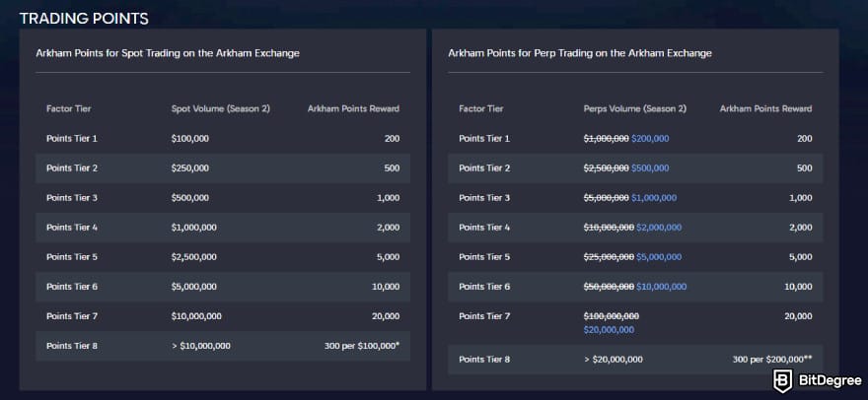Select Points Tier 6 in spot table

72,287
